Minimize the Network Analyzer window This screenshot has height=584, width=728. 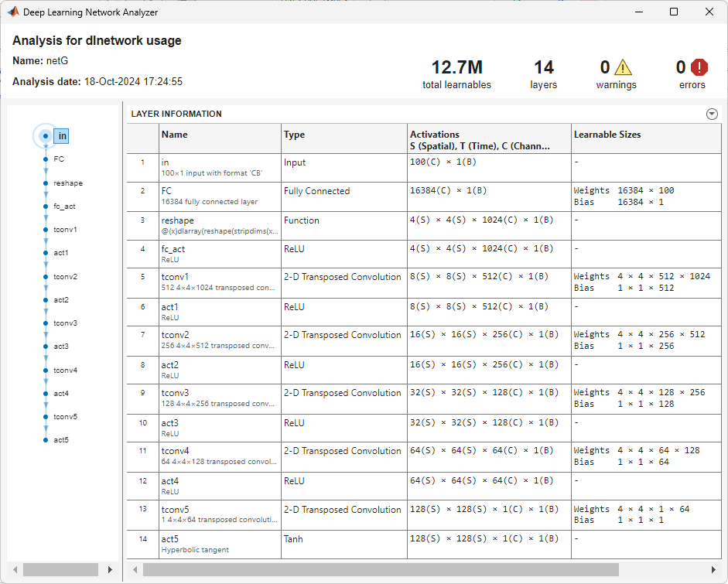click(x=639, y=12)
